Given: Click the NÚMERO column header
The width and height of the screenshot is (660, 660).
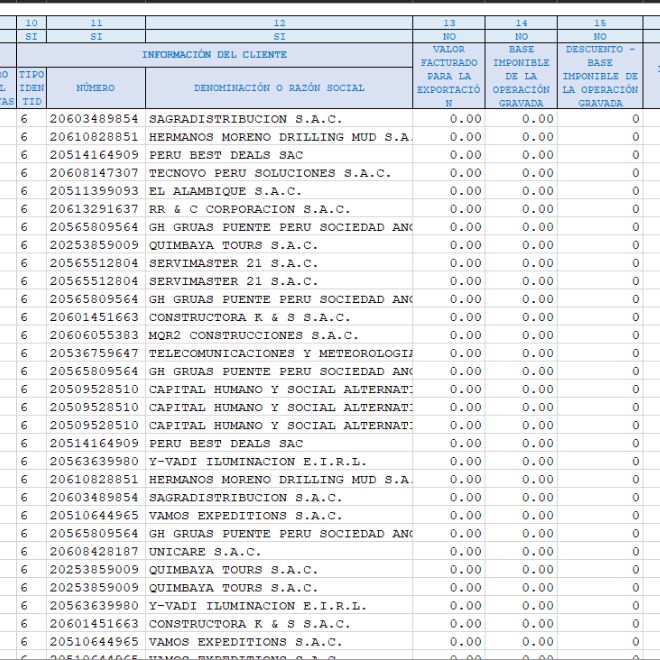Looking at the screenshot, I should pyautogui.click(x=95, y=88).
